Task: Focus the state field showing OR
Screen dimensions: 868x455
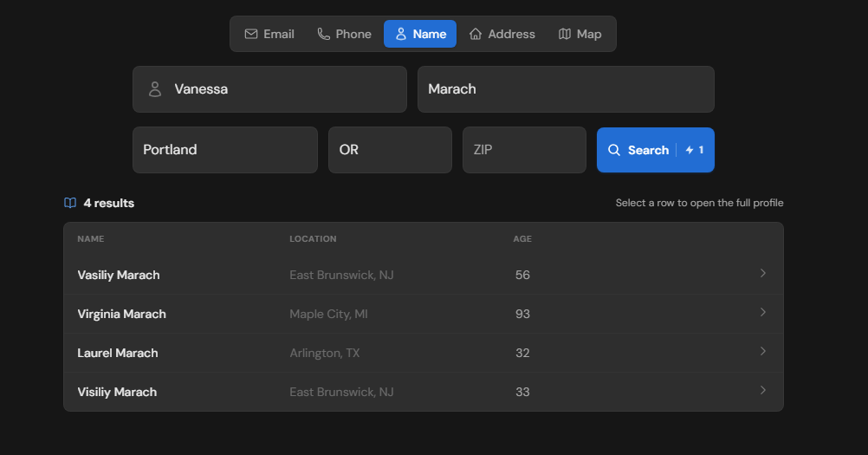Action: (391, 150)
